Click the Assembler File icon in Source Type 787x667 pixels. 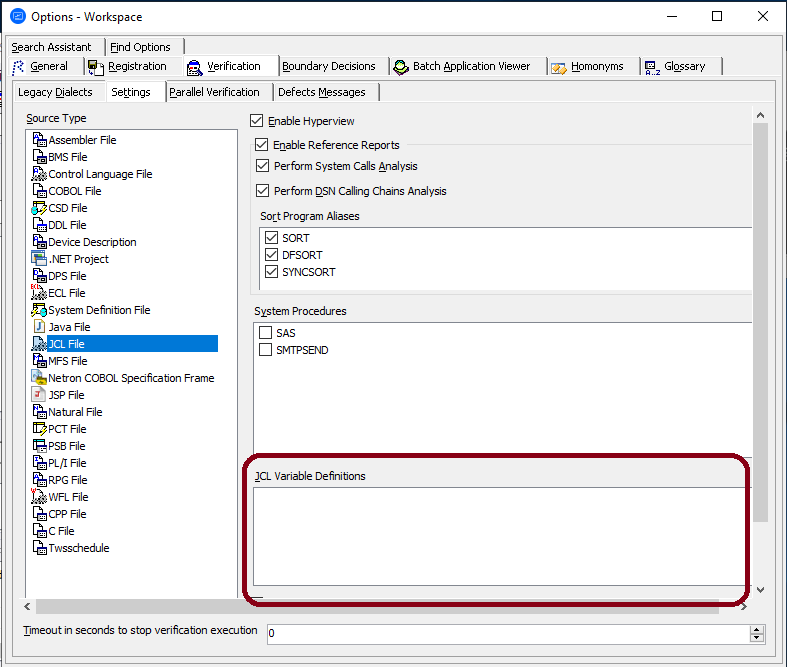coord(39,140)
